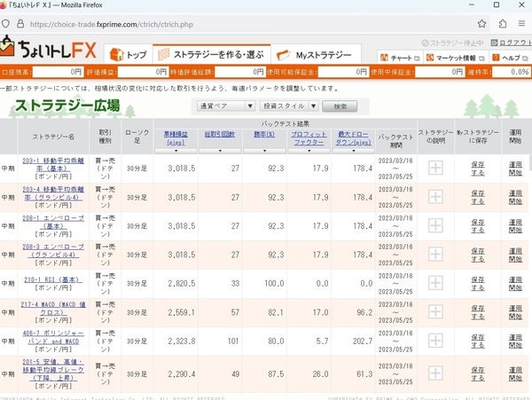Open the description plus icon for 201-5 row
The image size is (532, 400).
(x=435, y=373)
